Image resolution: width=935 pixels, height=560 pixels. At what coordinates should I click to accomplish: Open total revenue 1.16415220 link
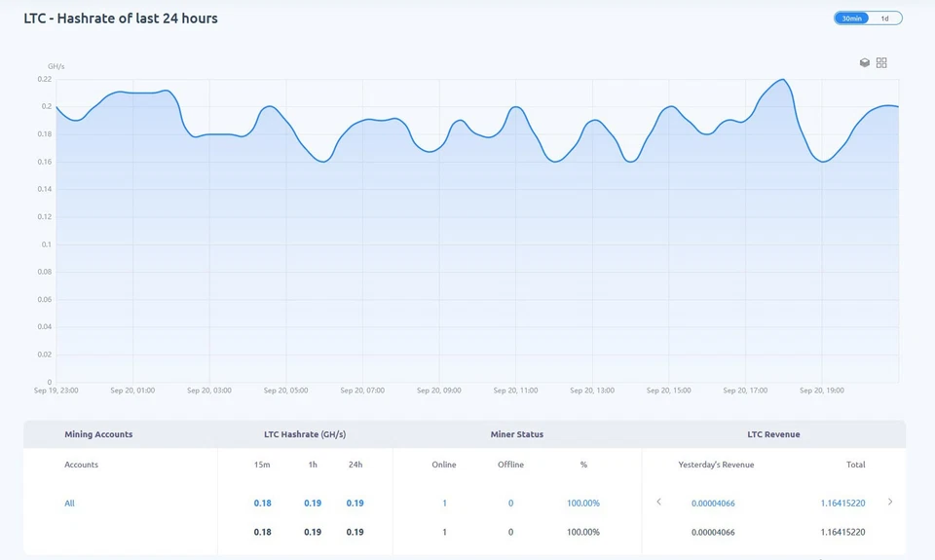pyautogui.click(x=842, y=503)
